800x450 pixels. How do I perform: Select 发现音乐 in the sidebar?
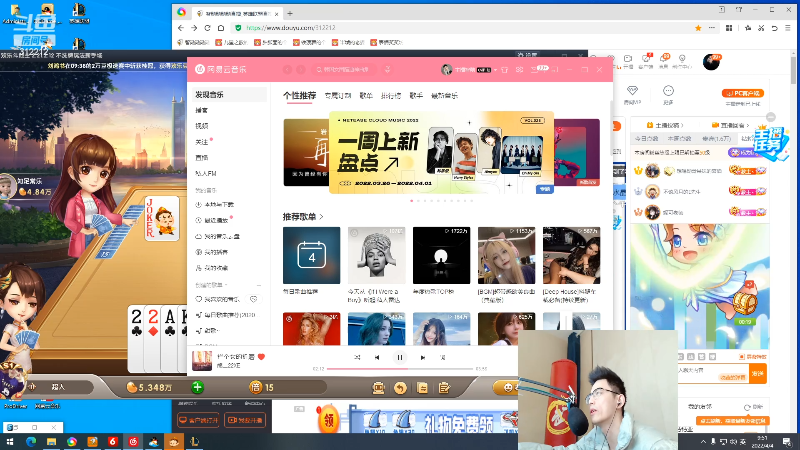point(229,94)
